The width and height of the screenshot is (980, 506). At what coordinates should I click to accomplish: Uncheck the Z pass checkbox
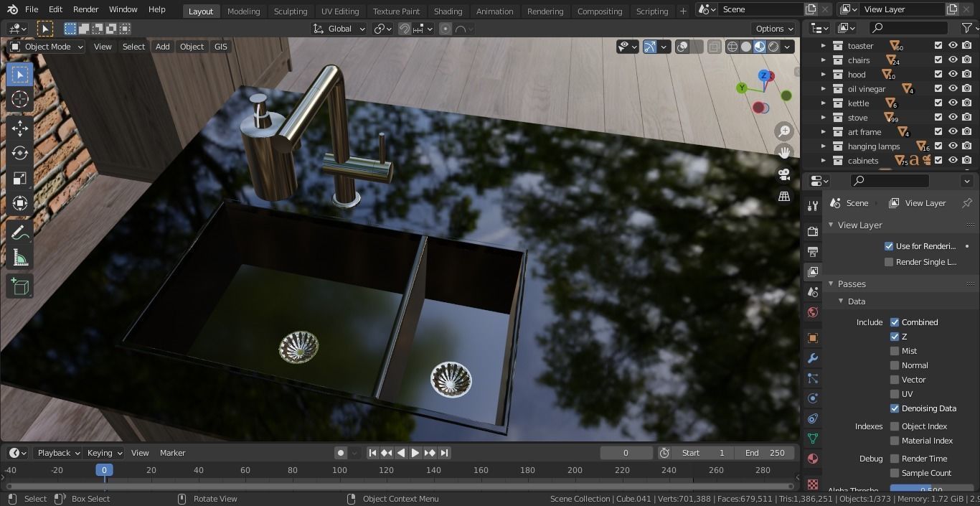pyautogui.click(x=895, y=337)
